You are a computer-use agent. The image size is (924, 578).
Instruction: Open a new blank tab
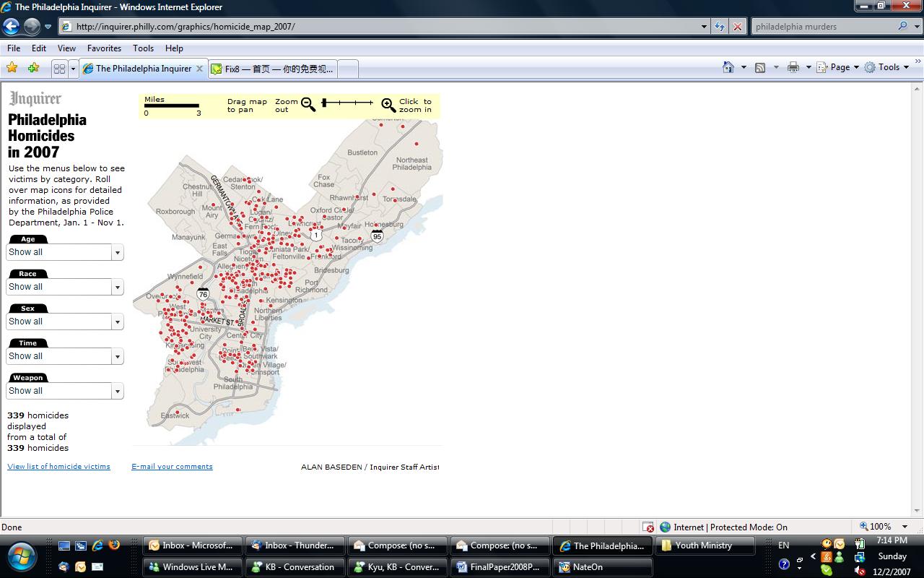click(x=347, y=69)
